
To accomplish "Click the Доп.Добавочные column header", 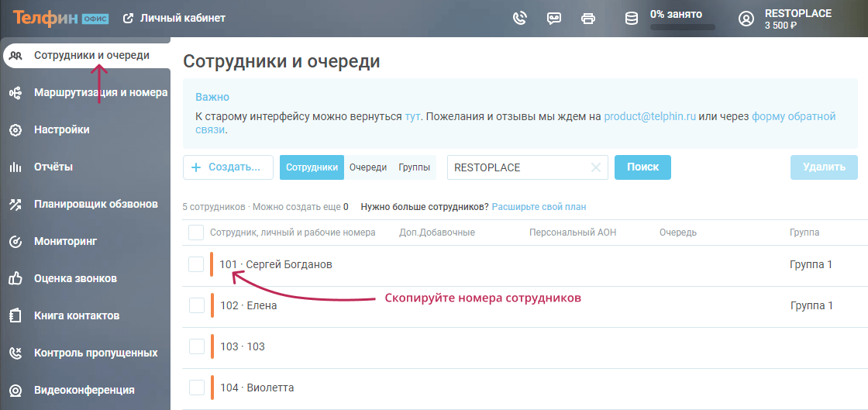I will point(437,233).
